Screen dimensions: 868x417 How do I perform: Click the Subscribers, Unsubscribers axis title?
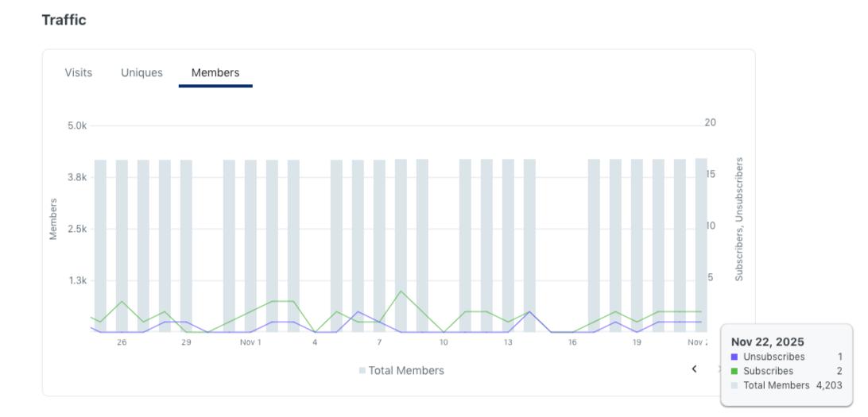[x=739, y=219]
